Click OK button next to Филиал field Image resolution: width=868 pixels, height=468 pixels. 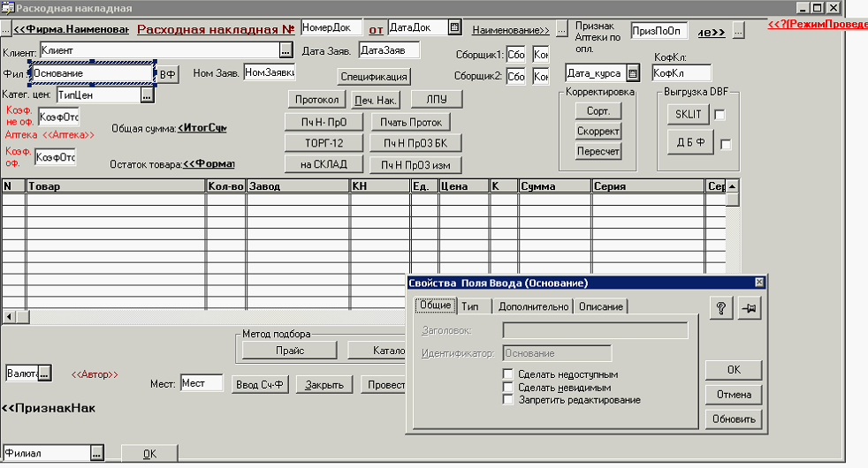click(149, 454)
